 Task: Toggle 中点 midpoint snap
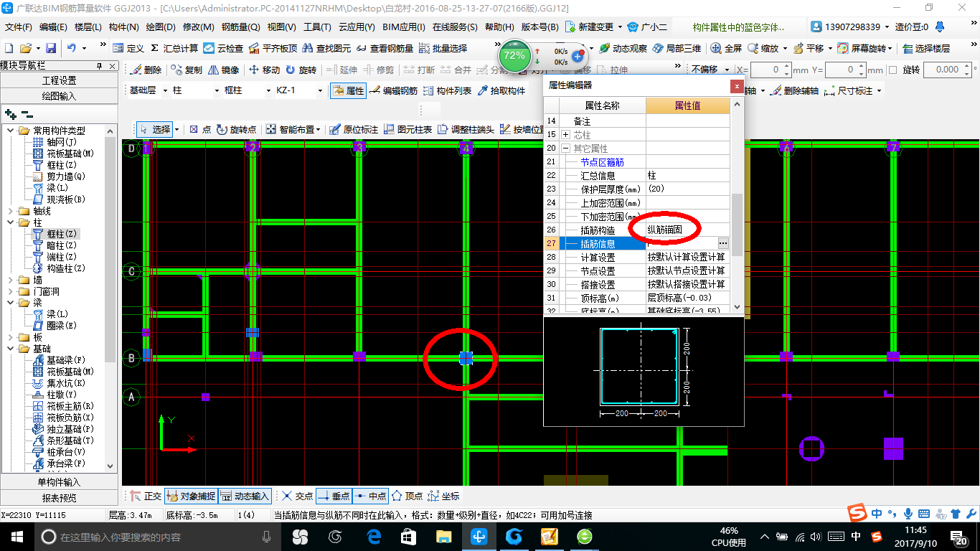pos(370,496)
